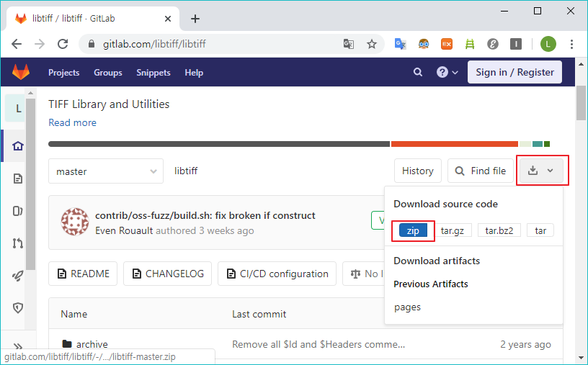Download source as zip
This screenshot has width=588, height=365.
413,230
